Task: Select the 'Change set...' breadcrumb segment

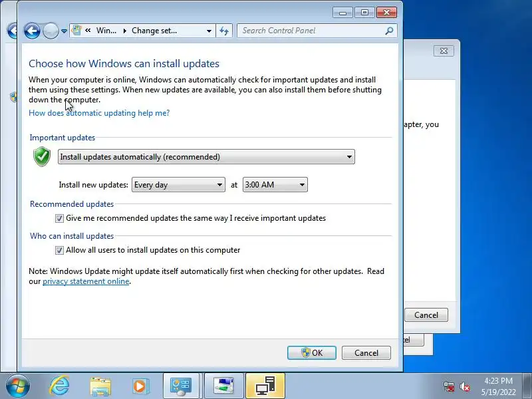Action: (154, 31)
